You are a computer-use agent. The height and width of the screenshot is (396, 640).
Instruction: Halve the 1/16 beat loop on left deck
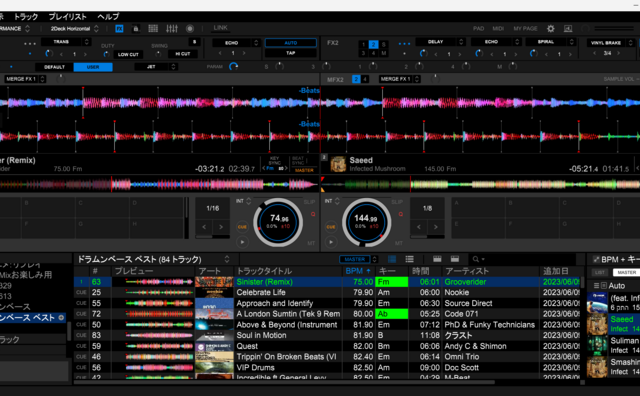click(x=204, y=227)
